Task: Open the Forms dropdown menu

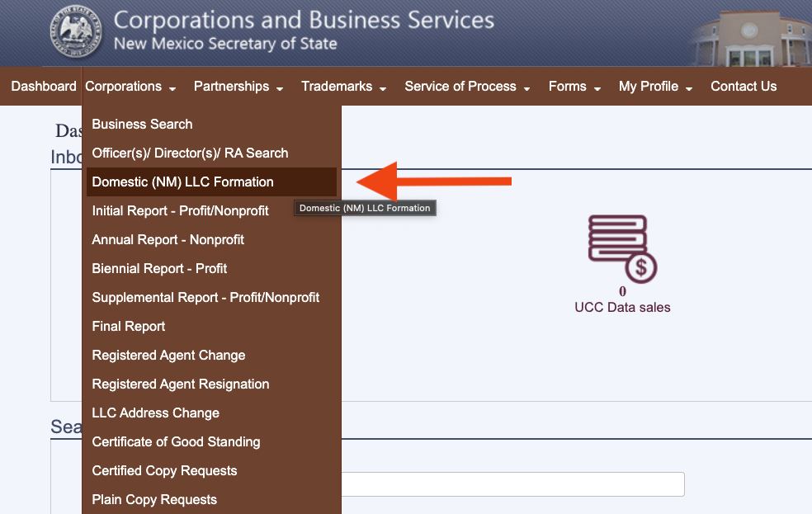Action: click(x=574, y=87)
